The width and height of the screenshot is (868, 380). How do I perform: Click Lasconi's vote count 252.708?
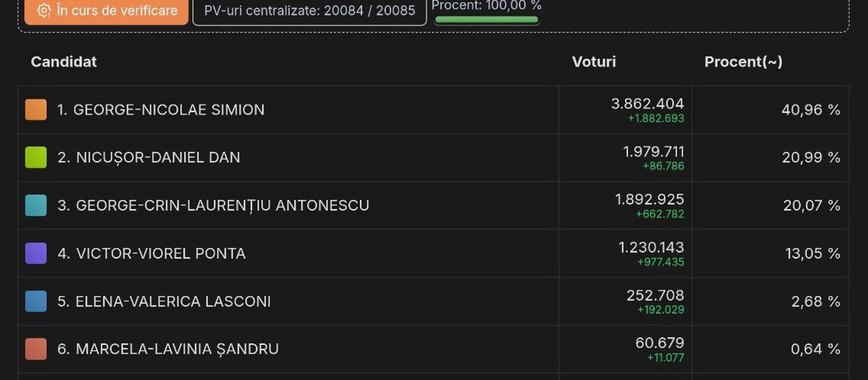pos(655,295)
